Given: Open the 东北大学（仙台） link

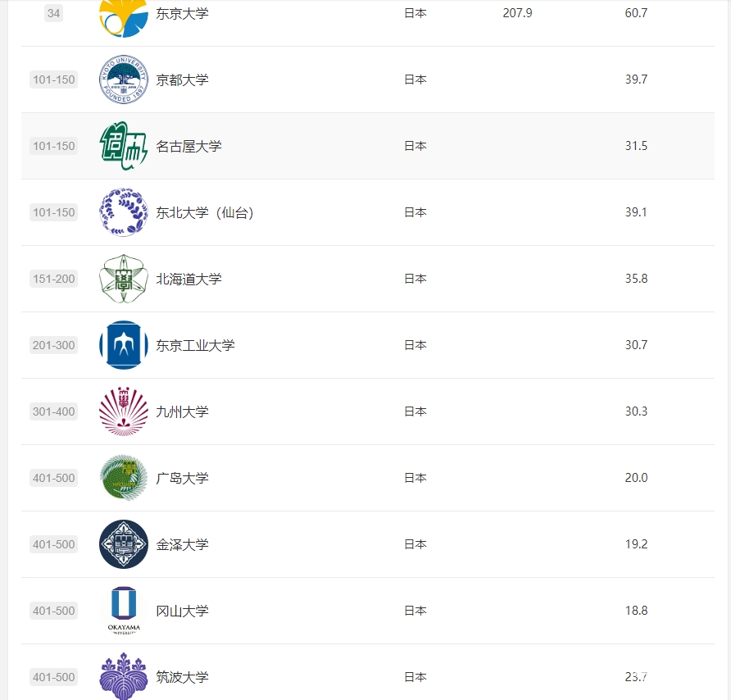Looking at the screenshot, I should [205, 212].
